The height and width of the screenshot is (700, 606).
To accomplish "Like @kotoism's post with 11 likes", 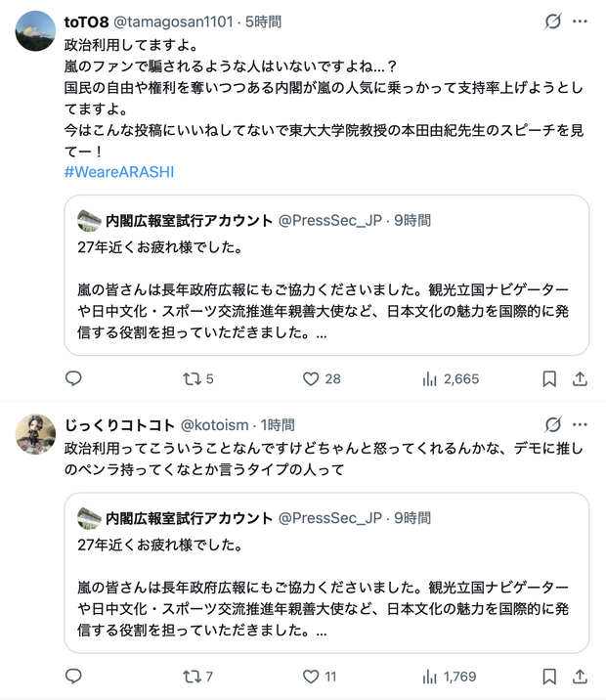I will [x=320, y=677].
